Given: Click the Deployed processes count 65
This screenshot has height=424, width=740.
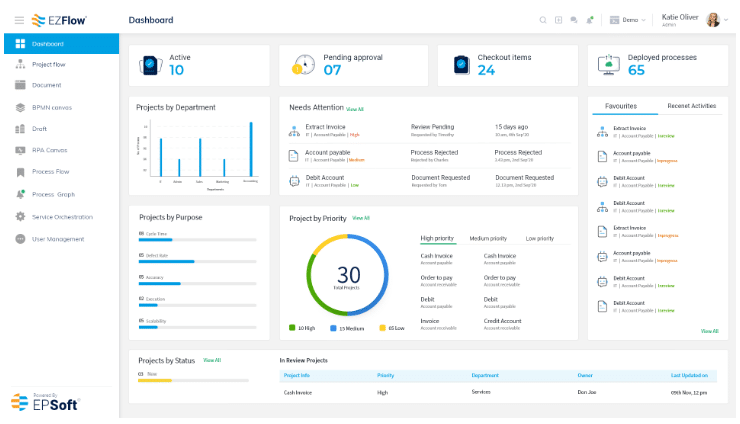Looking at the screenshot, I should (636, 70).
